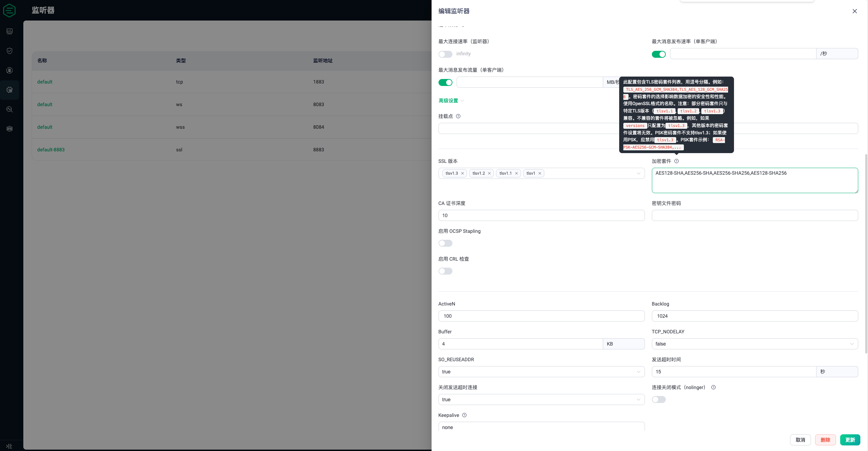Viewport: 868px width, 451px height.
Task: Click the Keepalive help icon
Action: 464,415
